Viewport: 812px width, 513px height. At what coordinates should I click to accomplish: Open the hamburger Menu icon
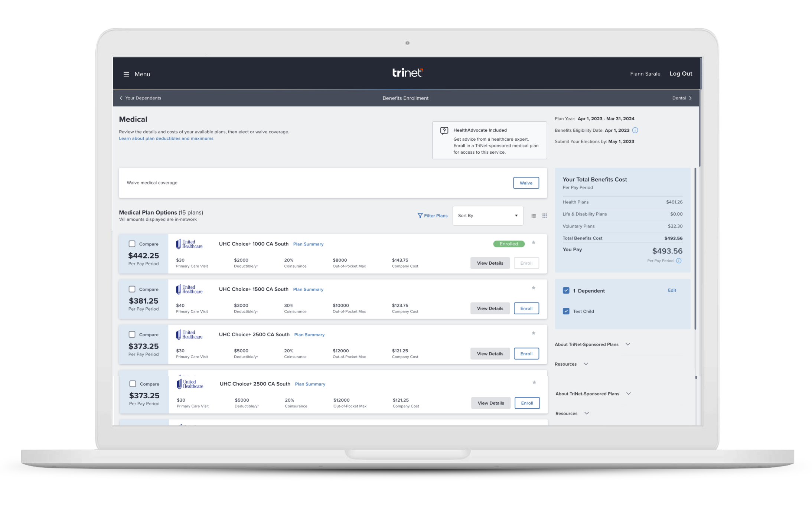[x=126, y=74]
